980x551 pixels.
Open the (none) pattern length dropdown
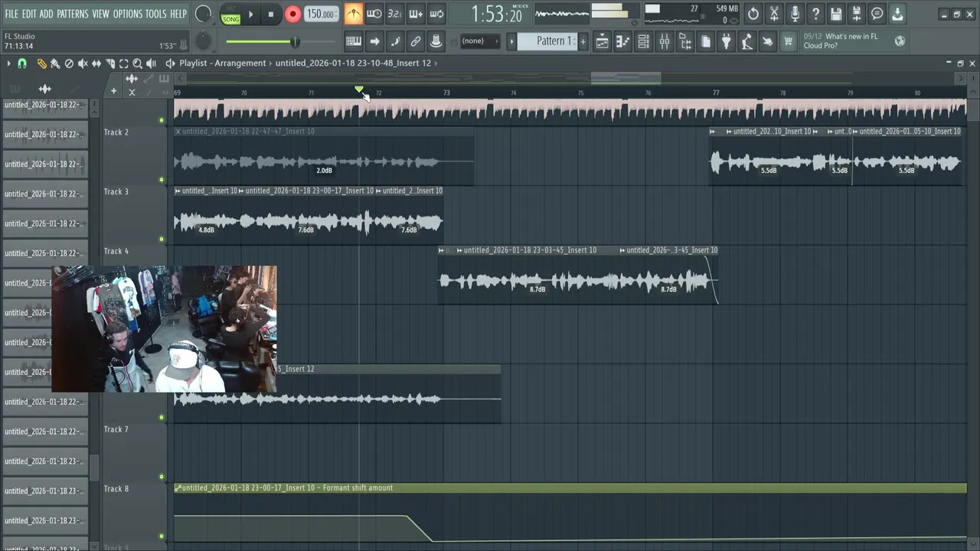coord(479,41)
